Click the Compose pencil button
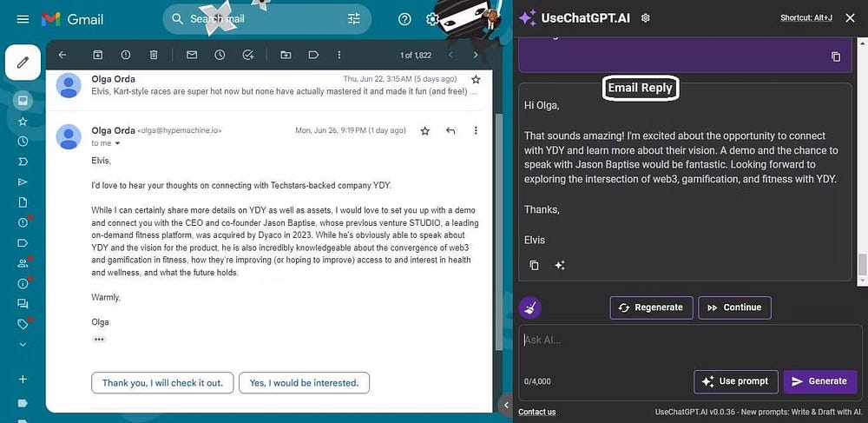The height and width of the screenshot is (423, 868). coord(23,63)
